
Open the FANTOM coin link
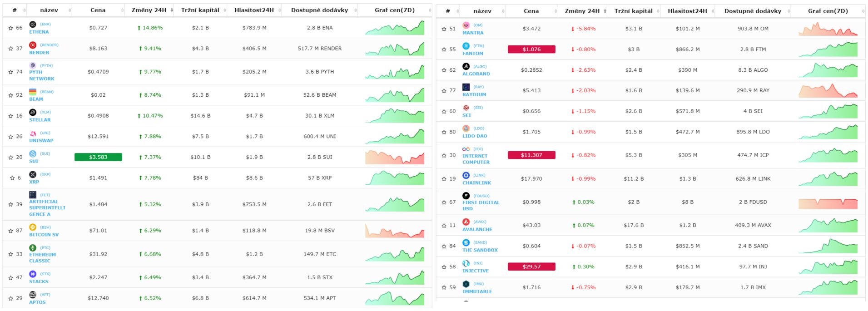coord(473,53)
